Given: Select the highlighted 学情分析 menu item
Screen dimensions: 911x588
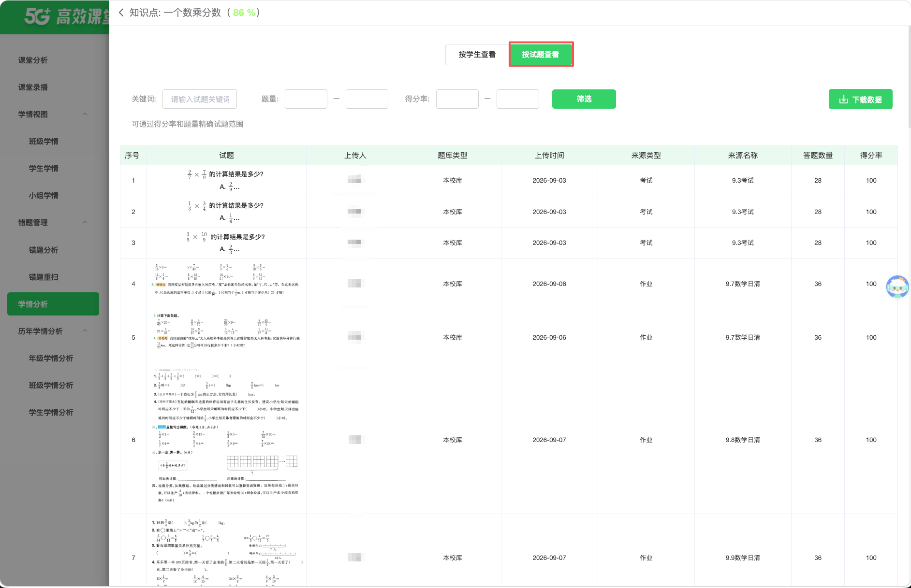Looking at the screenshot, I should coord(53,304).
